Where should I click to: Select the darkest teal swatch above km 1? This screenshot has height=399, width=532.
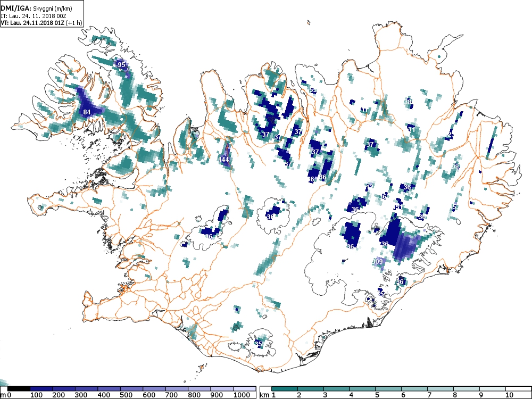(284, 389)
